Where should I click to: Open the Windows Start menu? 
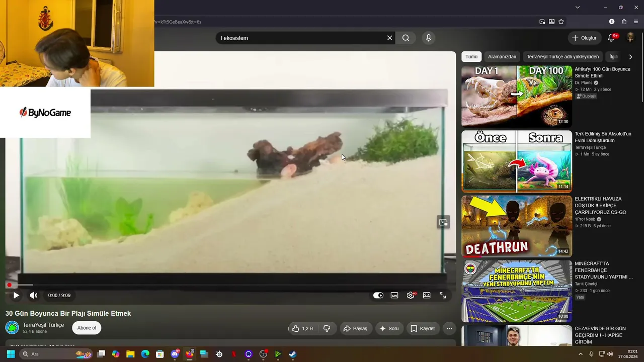[11, 354]
